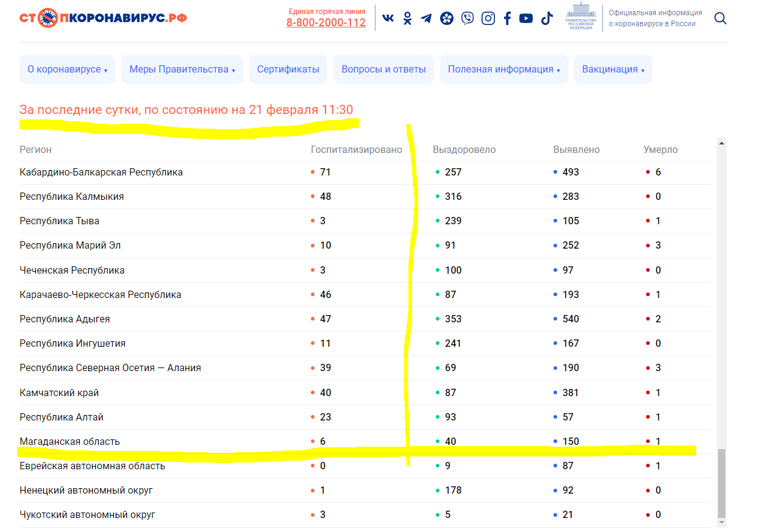
Task: Open the VK social network icon
Action: click(388, 18)
